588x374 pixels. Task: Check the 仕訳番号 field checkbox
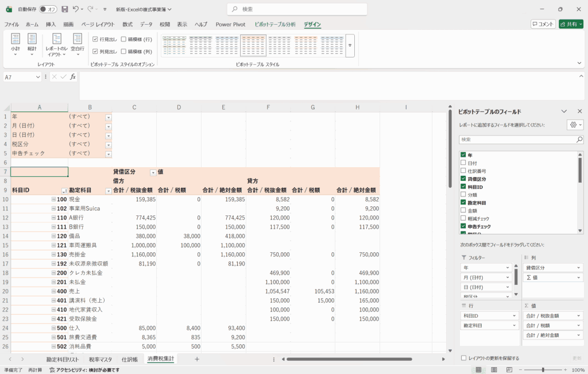[463, 171]
